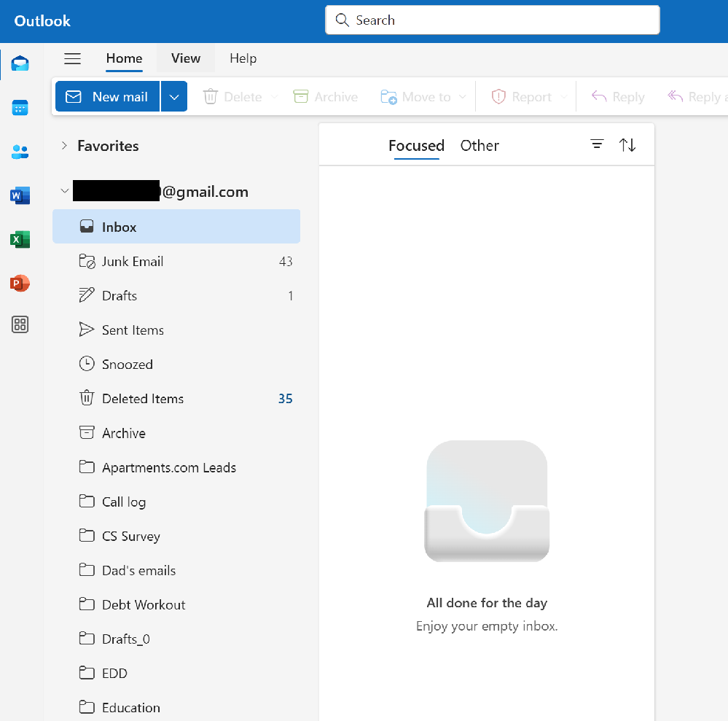Open the Mail app in sidebar
This screenshot has width=728, height=721.
(20, 63)
